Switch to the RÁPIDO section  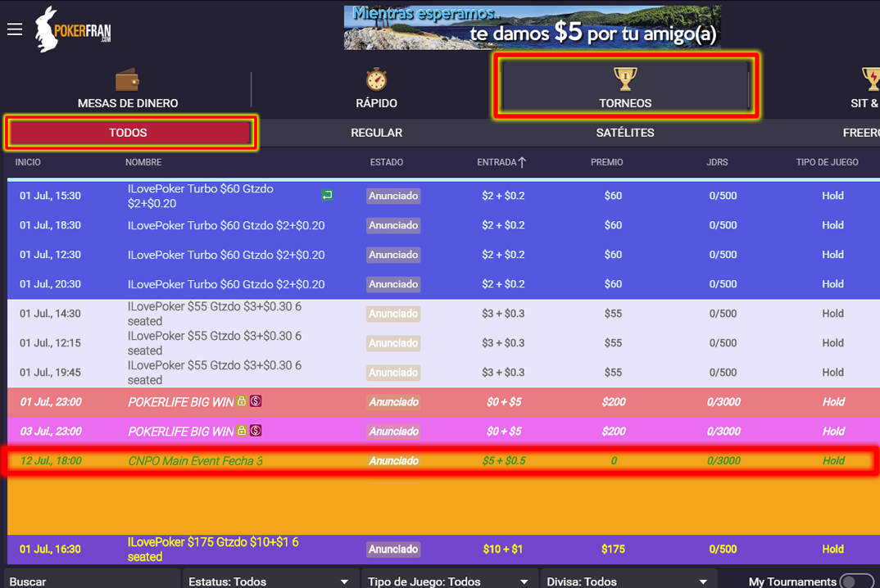tap(377, 88)
